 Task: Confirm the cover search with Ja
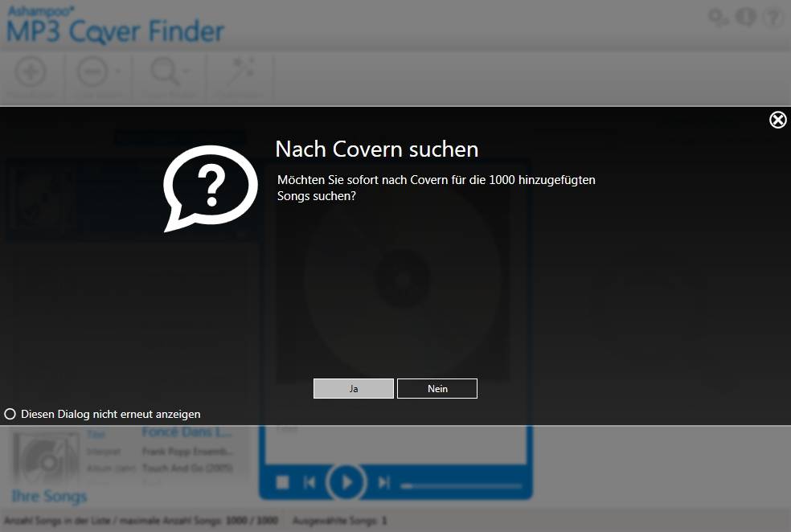(353, 388)
